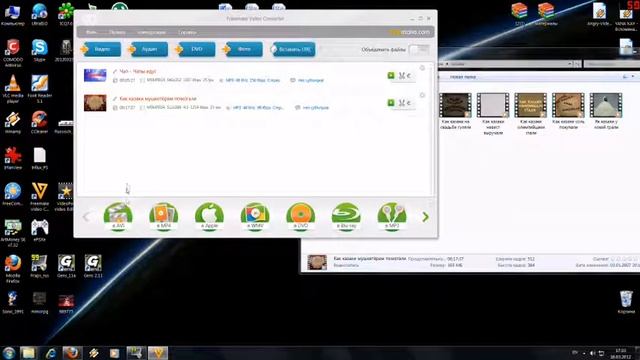Select Как казаки на свадьбе гуляли file in Explorer
Viewport: 640px width, 360px height.
pos(456,111)
